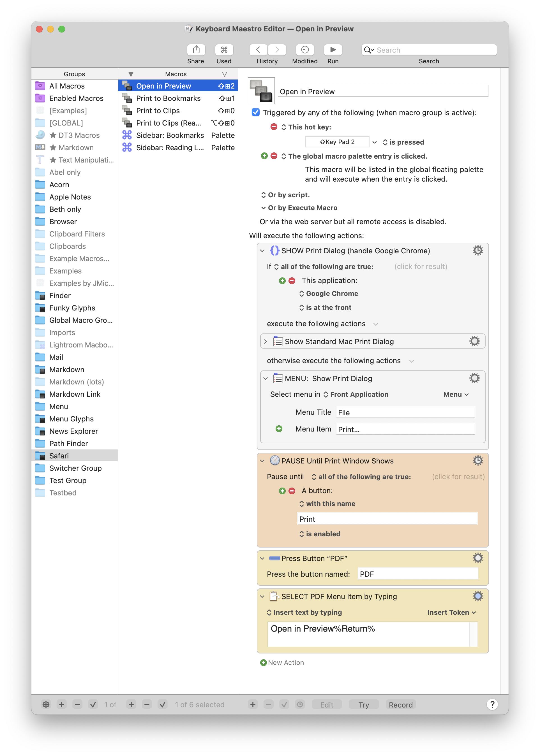Select the Finder macro group
The width and height of the screenshot is (540, 756).
coord(75,296)
